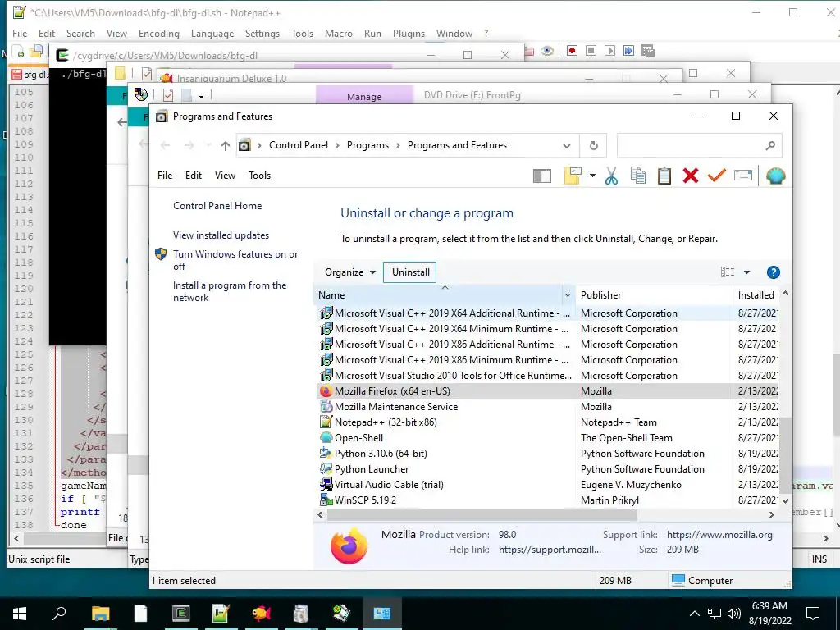Click the Notepad++ playback macro icon

coord(609,51)
